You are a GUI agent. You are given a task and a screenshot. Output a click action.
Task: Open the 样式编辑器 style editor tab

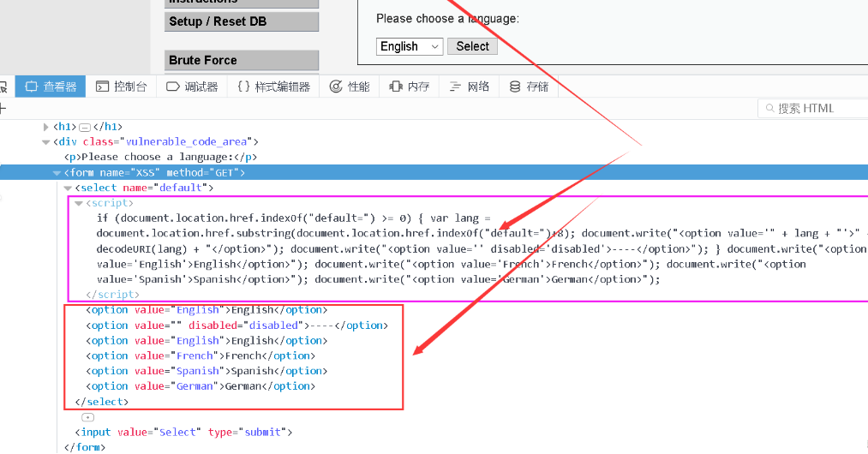coord(273,87)
